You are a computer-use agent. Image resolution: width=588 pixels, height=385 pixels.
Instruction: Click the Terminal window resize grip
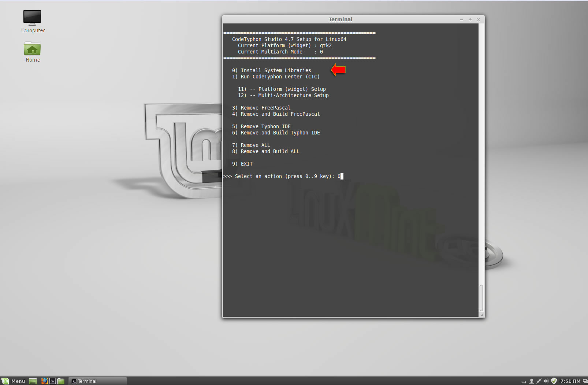482,315
